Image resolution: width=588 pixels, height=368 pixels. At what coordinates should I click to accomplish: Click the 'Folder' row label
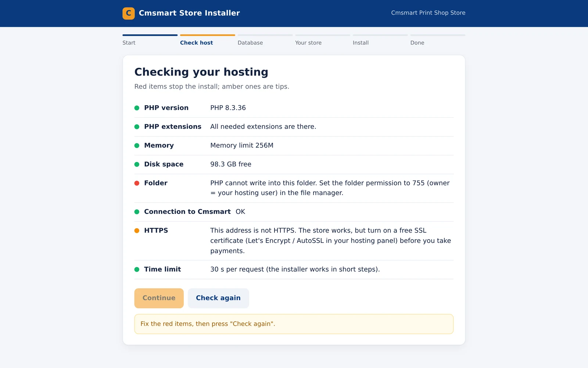[x=156, y=183]
